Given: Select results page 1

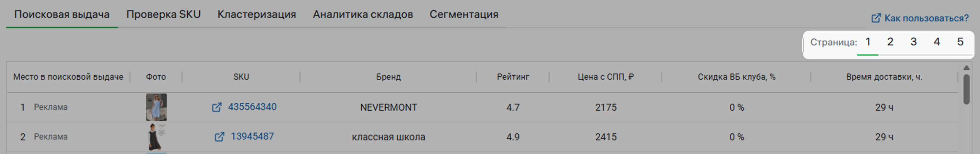Looking at the screenshot, I should click(x=868, y=42).
